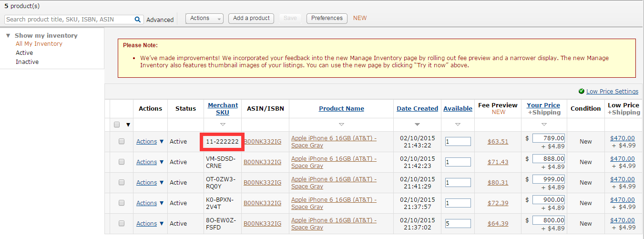
Task: Tick the select-all checkbox in header
Action: [x=117, y=125]
